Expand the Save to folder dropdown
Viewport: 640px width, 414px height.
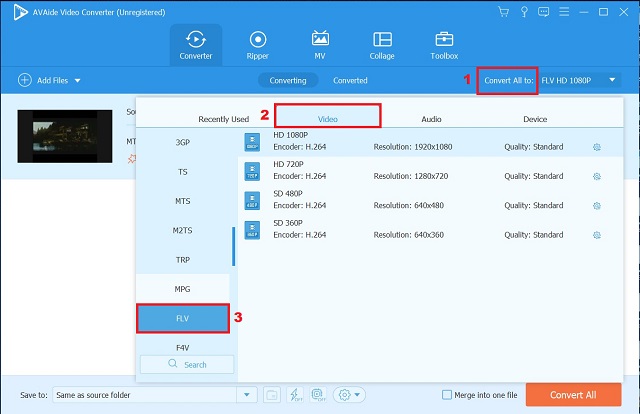click(x=247, y=395)
